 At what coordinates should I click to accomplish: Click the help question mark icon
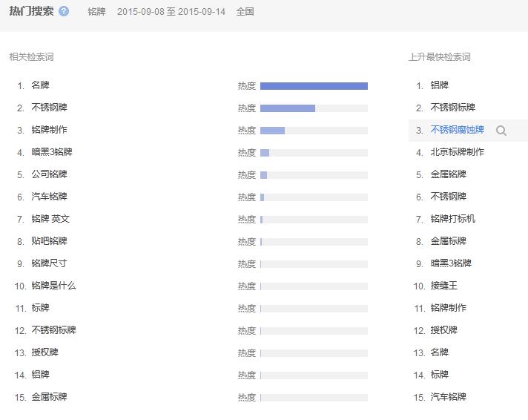coord(64,12)
